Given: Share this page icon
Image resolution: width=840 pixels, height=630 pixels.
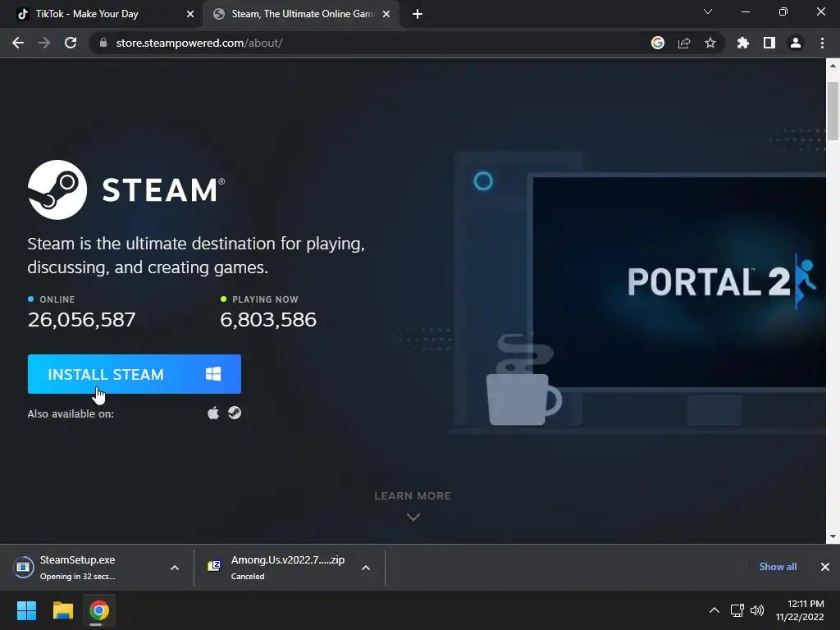Looking at the screenshot, I should tap(684, 43).
